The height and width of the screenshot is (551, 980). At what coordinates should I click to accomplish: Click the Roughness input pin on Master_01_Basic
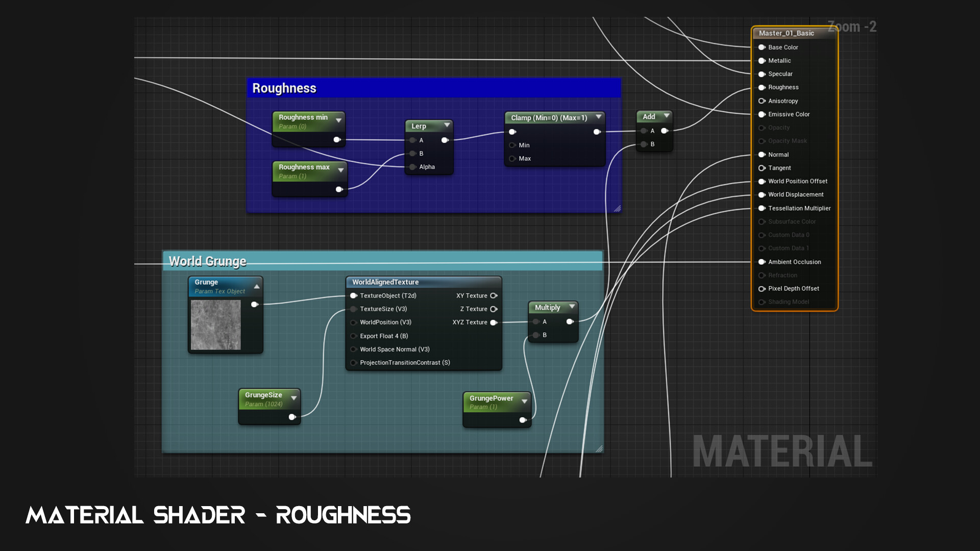[762, 87]
